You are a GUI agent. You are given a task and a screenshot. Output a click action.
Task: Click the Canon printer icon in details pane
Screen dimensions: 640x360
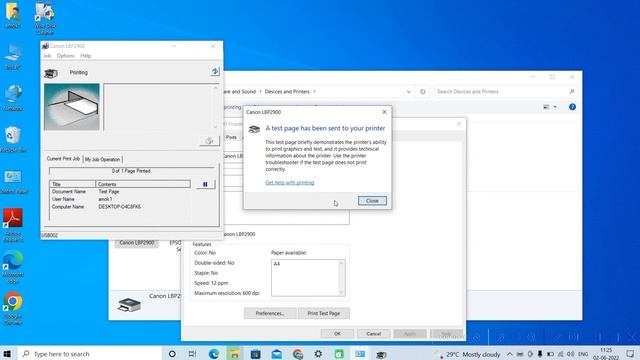[x=129, y=304]
